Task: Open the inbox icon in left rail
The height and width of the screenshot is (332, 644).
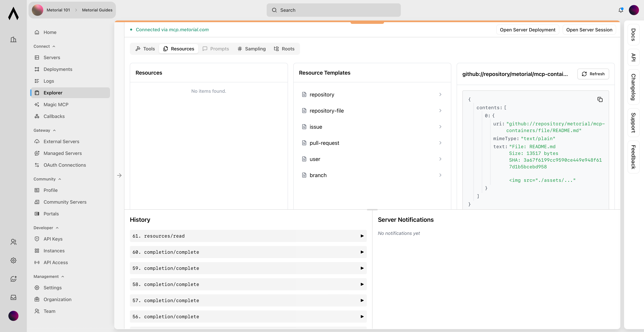Action: point(13,297)
